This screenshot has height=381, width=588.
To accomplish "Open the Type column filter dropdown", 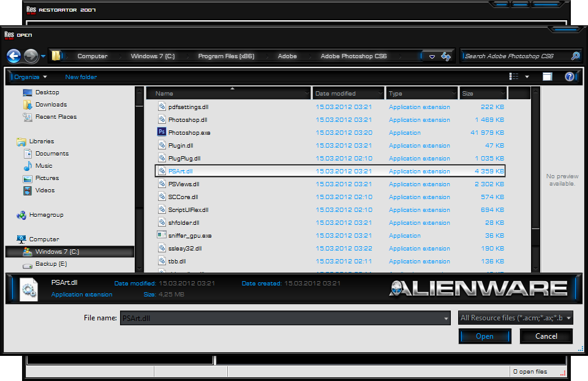I will click(x=454, y=93).
